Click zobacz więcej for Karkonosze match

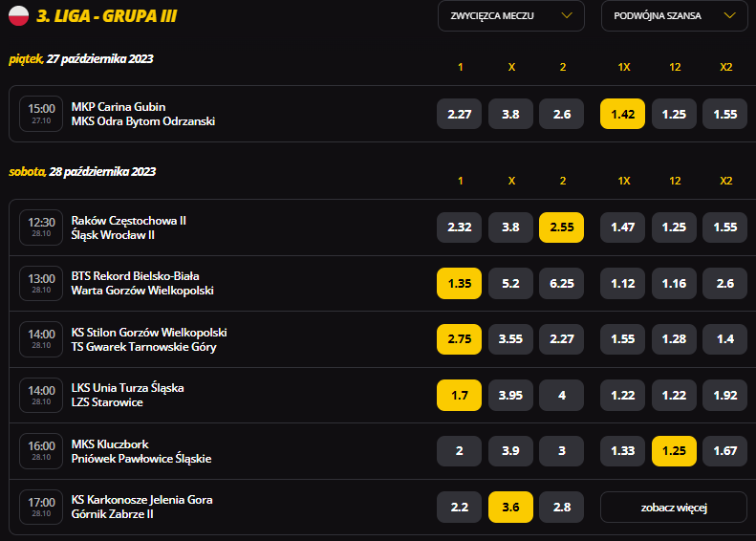tap(674, 508)
